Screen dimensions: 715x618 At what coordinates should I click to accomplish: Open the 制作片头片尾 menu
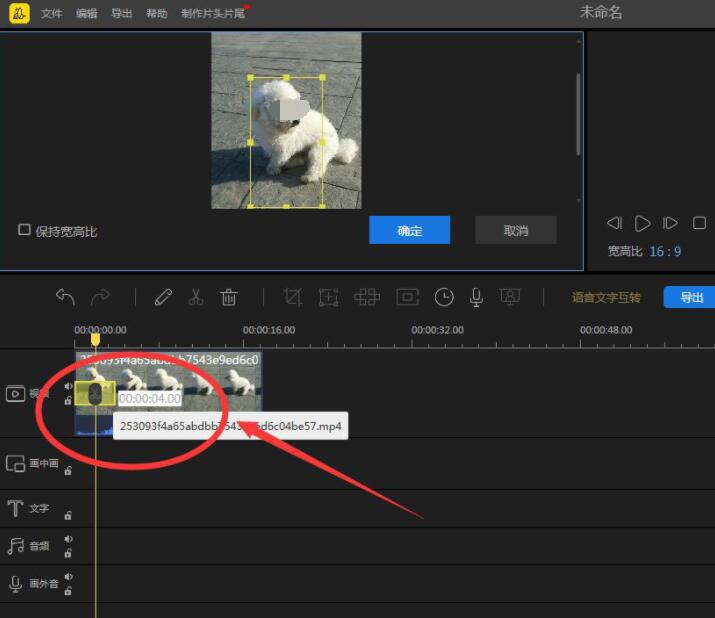(x=210, y=14)
